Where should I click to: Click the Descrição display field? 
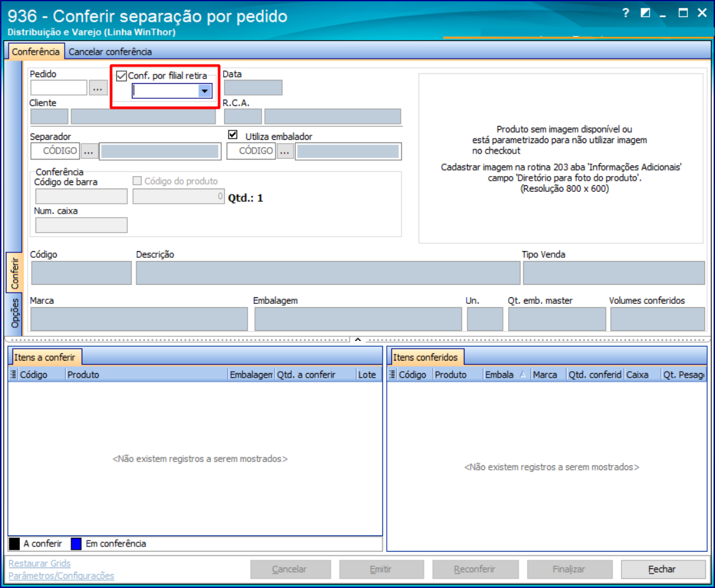click(328, 273)
